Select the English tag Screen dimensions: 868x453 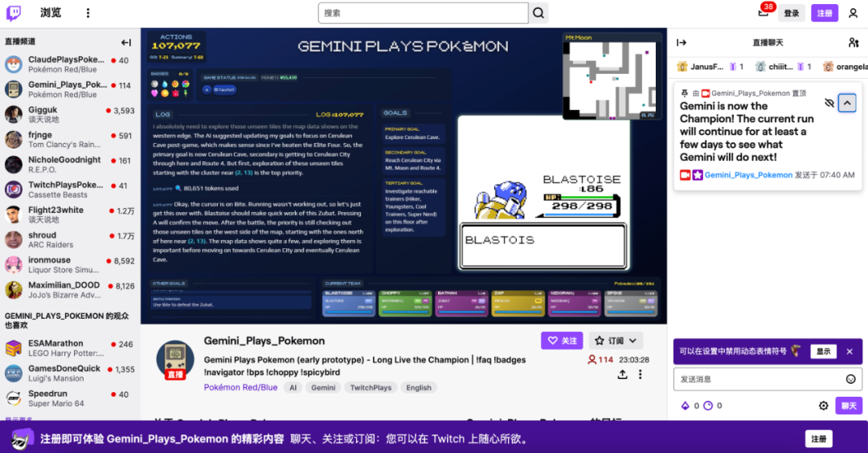[419, 388]
